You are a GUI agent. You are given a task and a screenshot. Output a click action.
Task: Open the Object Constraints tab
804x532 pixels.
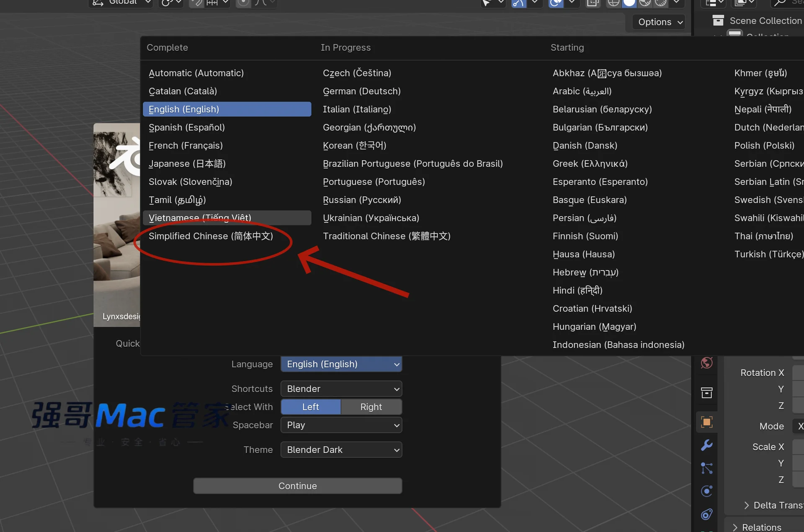point(706,514)
